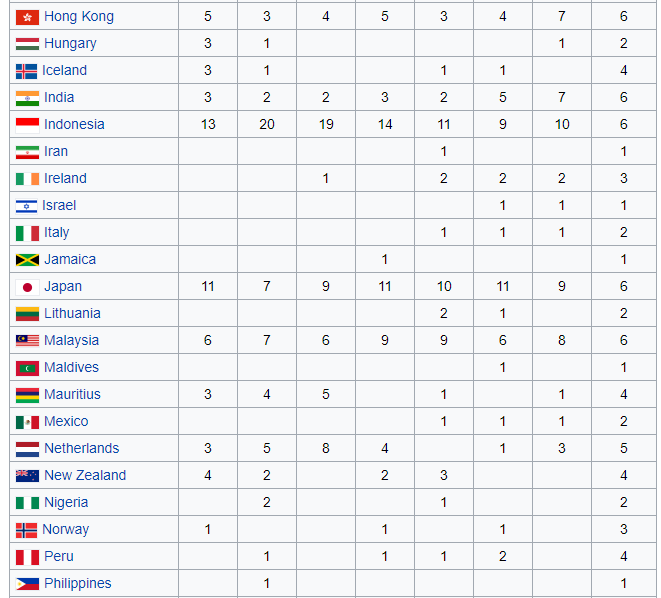Follow the Nigeria link
Image resolution: width=661 pixels, height=598 pixels.
(x=66, y=503)
